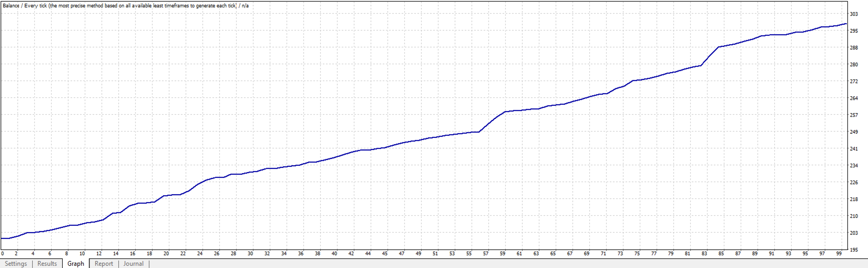Select the Graph tab
Viewport: 868px width, 268px height.
(75, 264)
